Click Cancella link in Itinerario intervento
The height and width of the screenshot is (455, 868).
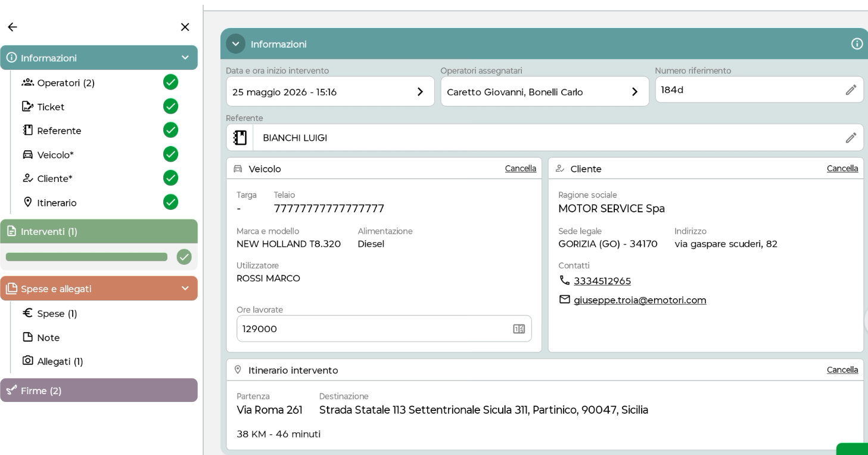(842, 370)
